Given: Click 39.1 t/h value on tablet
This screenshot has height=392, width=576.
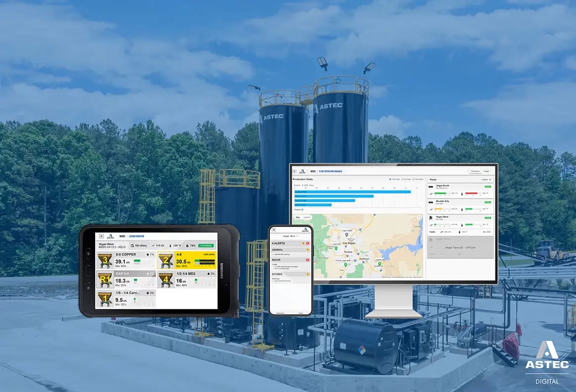Looking at the screenshot, I should tap(122, 262).
